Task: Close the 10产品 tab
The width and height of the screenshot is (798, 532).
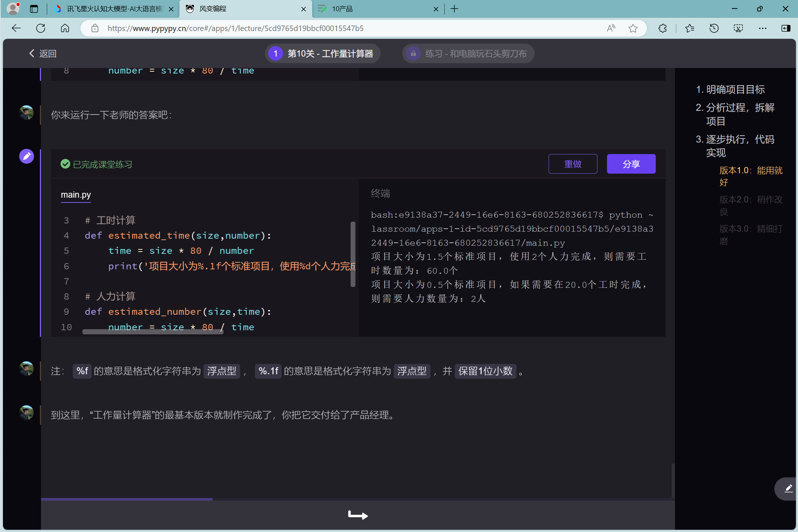Action: 436,9
